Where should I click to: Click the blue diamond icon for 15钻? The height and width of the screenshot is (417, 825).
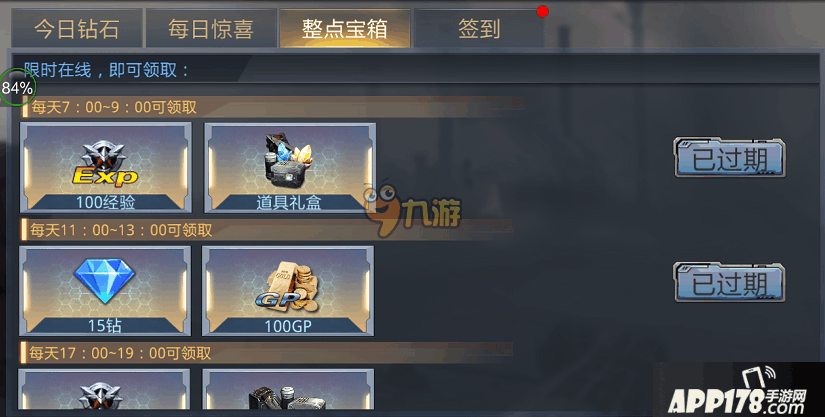pyautogui.click(x=104, y=280)
